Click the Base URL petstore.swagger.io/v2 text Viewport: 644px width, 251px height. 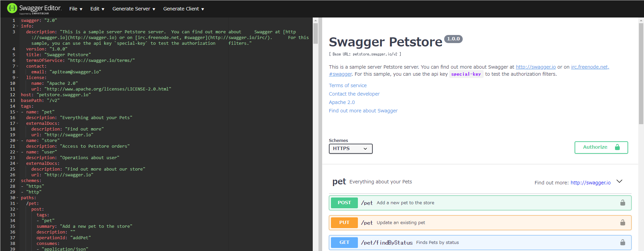click(x=365, y=54)
